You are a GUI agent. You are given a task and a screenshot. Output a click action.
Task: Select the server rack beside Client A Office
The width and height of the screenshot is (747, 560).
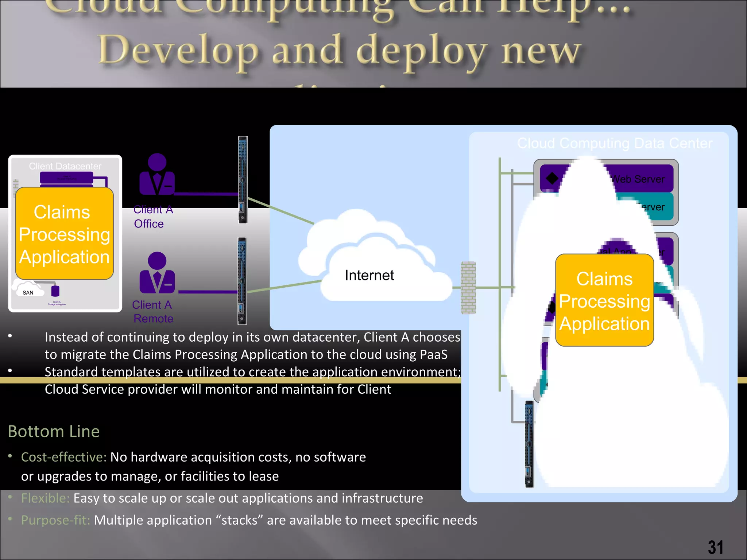(x=243, y=180)
